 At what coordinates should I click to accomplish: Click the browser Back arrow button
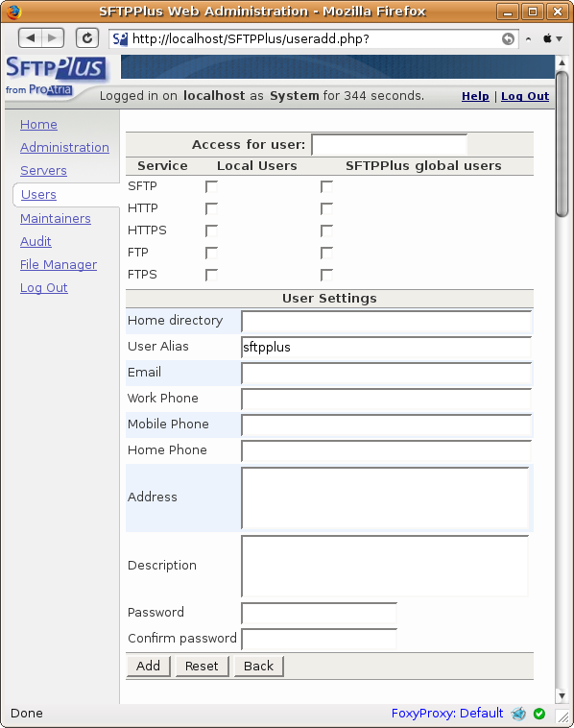click(x=30, y=38)
